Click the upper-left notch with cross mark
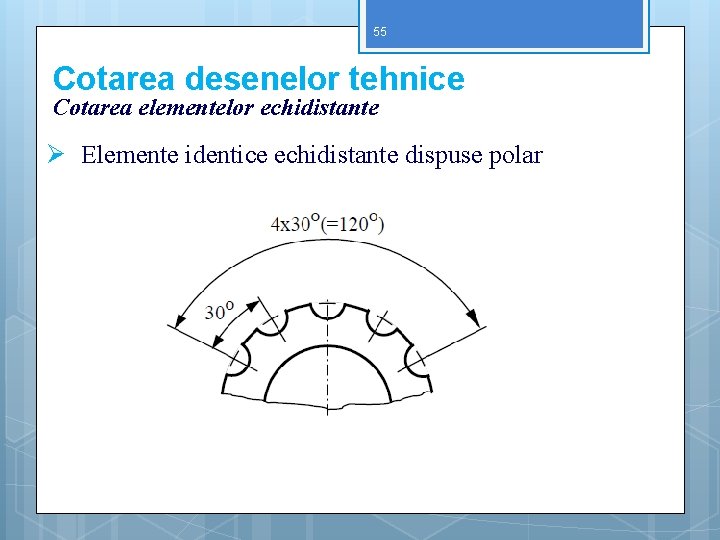Image resolution: width=720 pixels, height=540 pixels. click(271, 323)
